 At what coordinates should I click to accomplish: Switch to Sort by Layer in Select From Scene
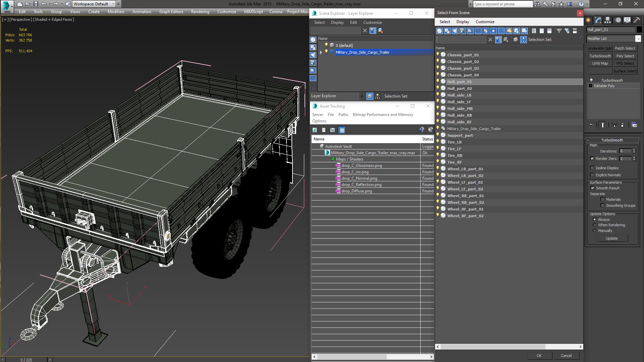coord(516,40)
